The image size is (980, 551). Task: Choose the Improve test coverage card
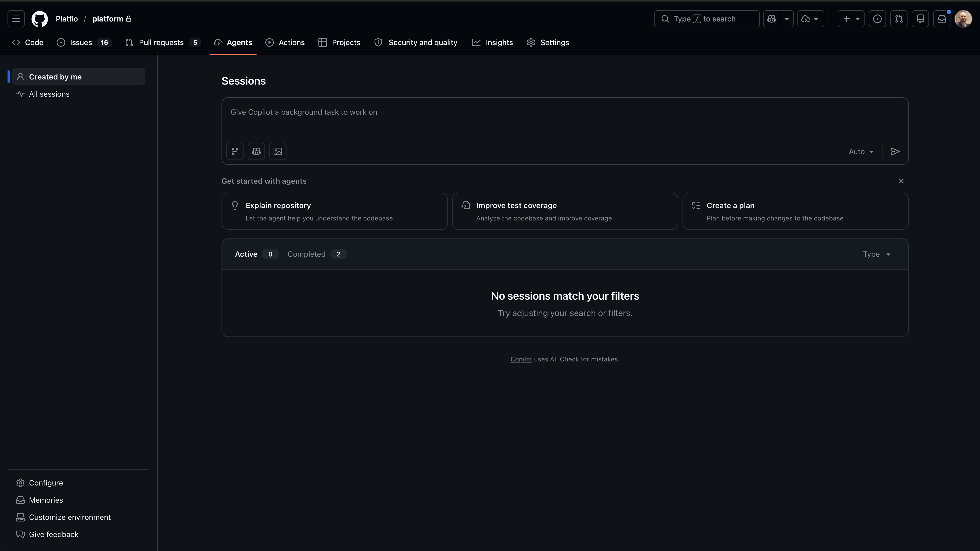click(x=565, y=211)
